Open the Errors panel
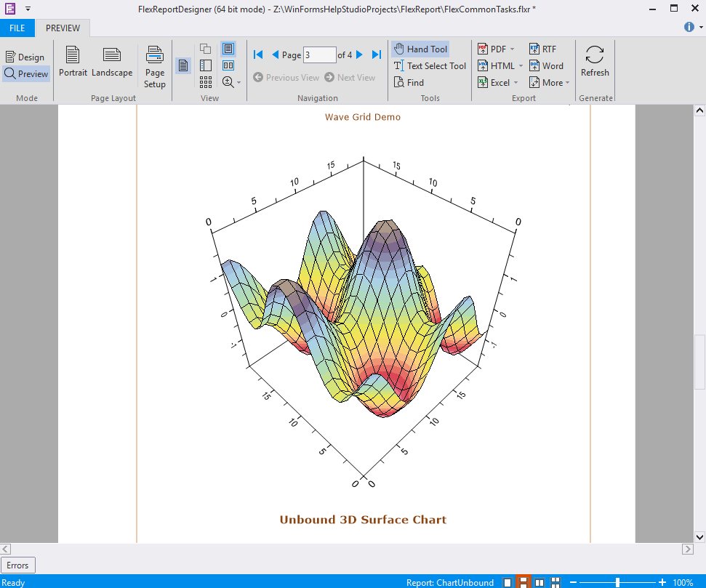The height and width of the screenshot is (588, 706). pyautogui.click(x=18, y=565)
